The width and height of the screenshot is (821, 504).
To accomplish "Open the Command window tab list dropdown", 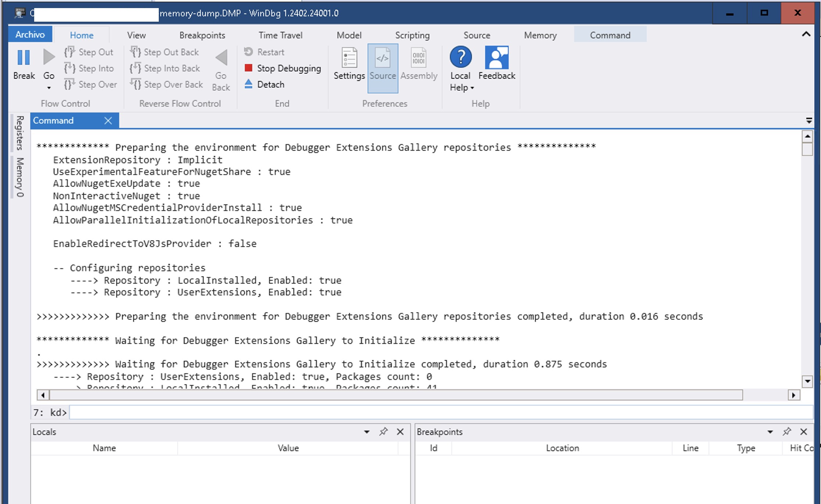I will pyautogui.click(x=809, y=120).
